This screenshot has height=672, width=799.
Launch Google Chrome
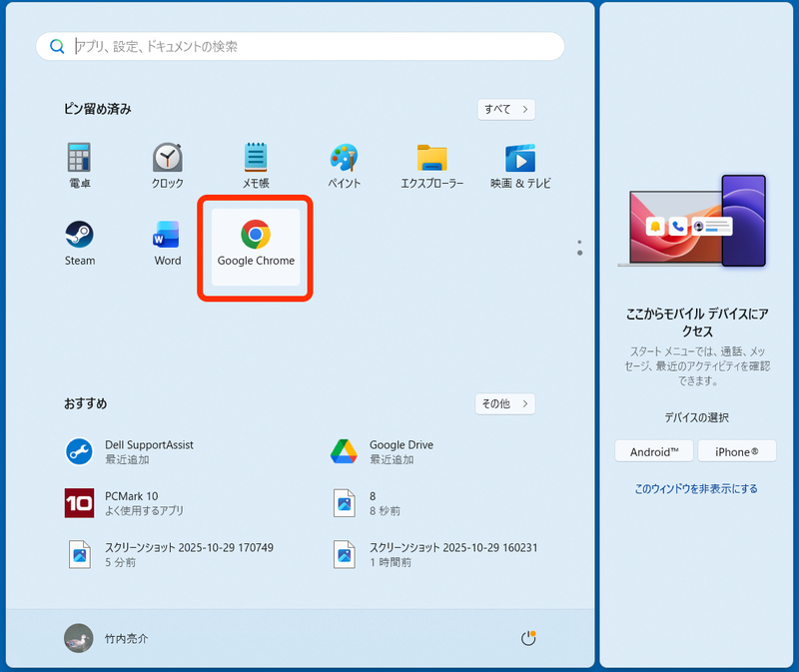(256, 247)
